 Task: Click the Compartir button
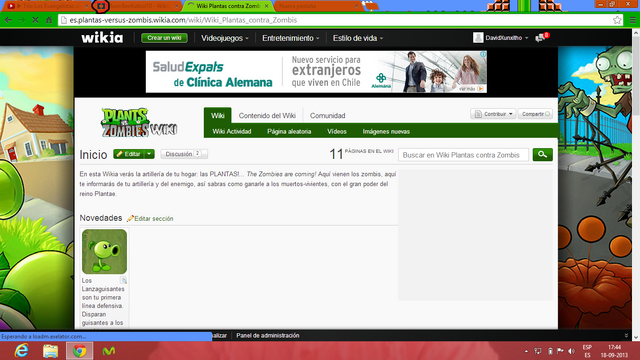(x=535, y=114)
